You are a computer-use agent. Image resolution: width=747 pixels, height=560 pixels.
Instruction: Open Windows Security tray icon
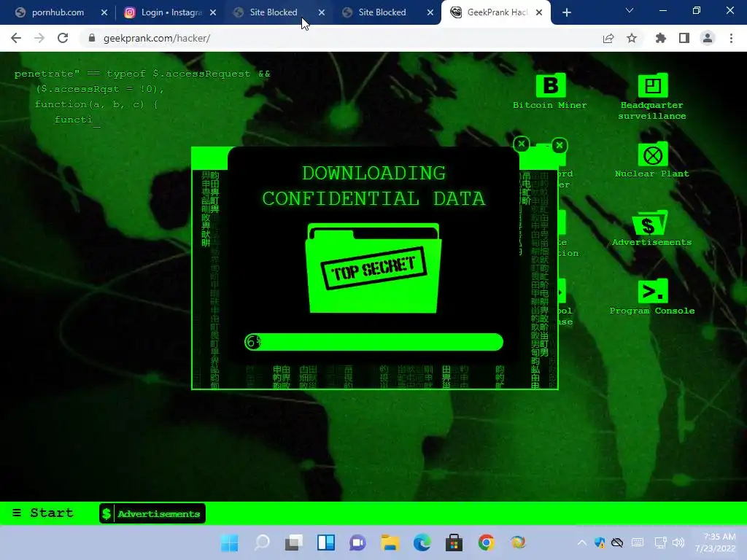pos(600,542)
